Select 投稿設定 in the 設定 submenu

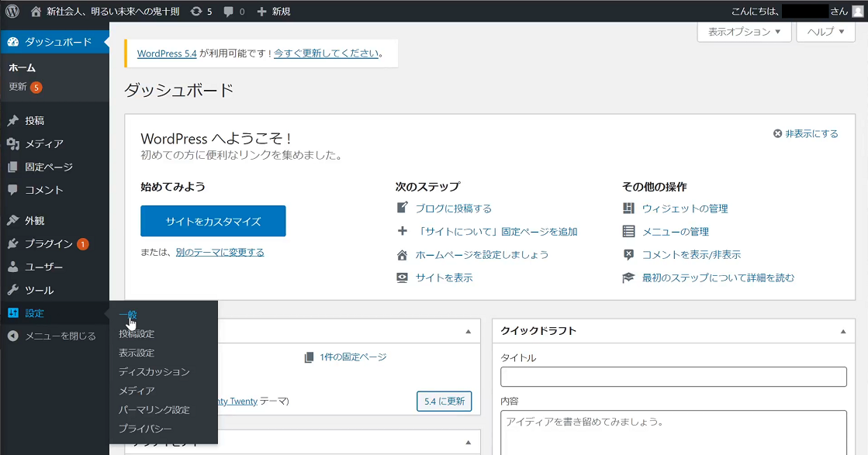coord(137,333)
